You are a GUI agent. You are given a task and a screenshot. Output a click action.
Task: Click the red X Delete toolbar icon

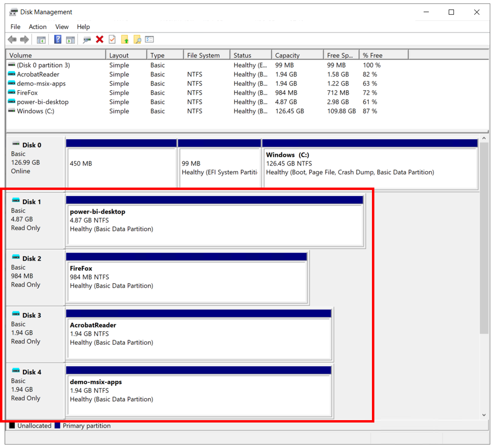click(x=100, y=39)
